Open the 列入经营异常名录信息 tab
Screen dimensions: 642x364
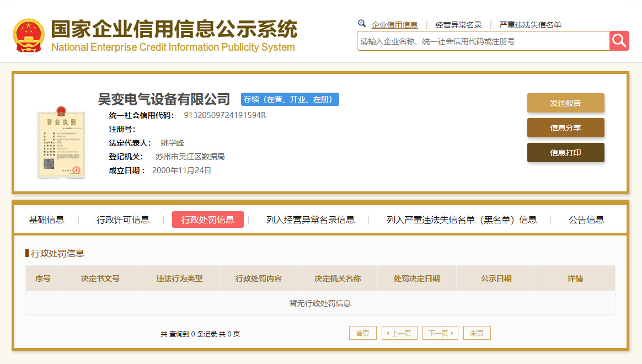pos(311,220)
